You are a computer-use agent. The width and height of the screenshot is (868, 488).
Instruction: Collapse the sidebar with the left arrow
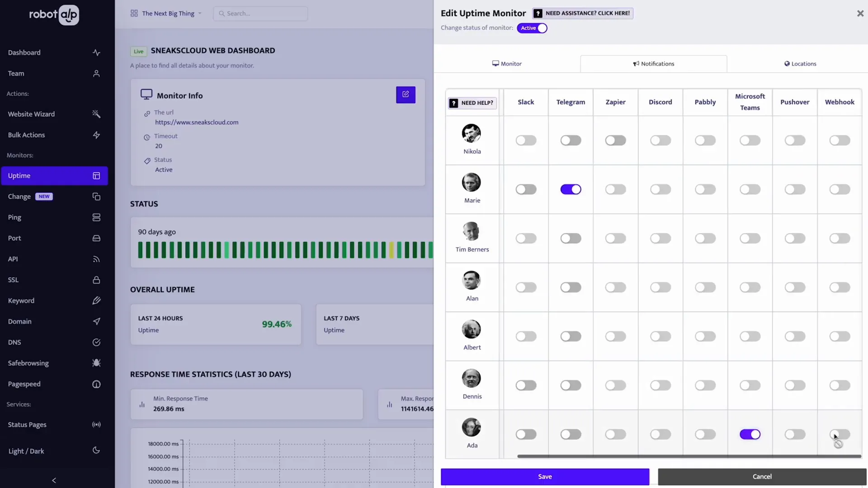click(54, 480)
